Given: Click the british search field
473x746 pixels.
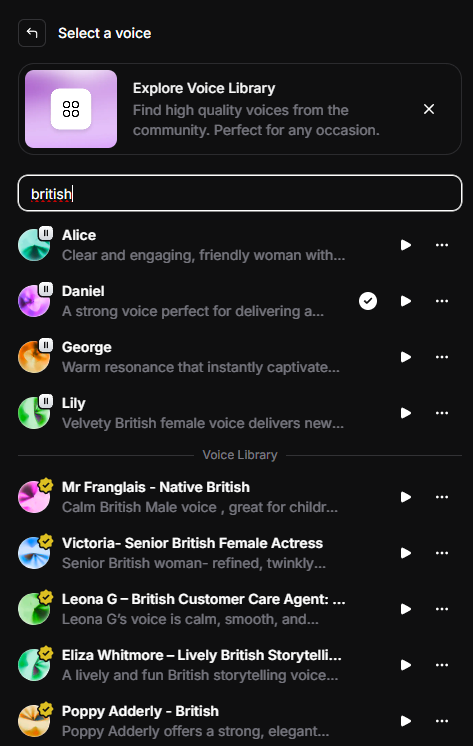Looking at the screenshot, I should pyautogui.click(x=240, y=193).
